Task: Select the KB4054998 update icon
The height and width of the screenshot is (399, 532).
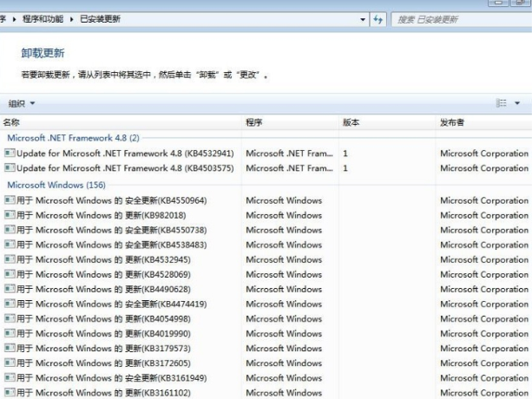Action: [x=10, y=318]
